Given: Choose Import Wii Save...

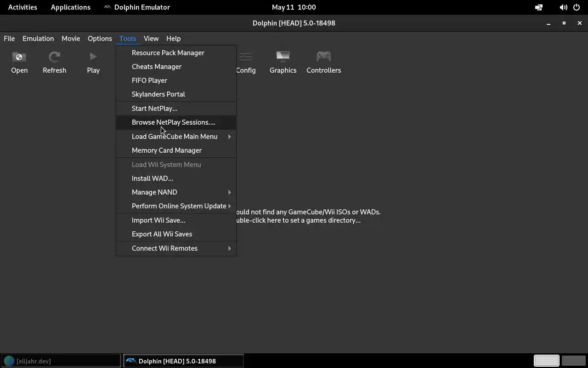Looking at the screenshot, I should (x=176, y=220).
